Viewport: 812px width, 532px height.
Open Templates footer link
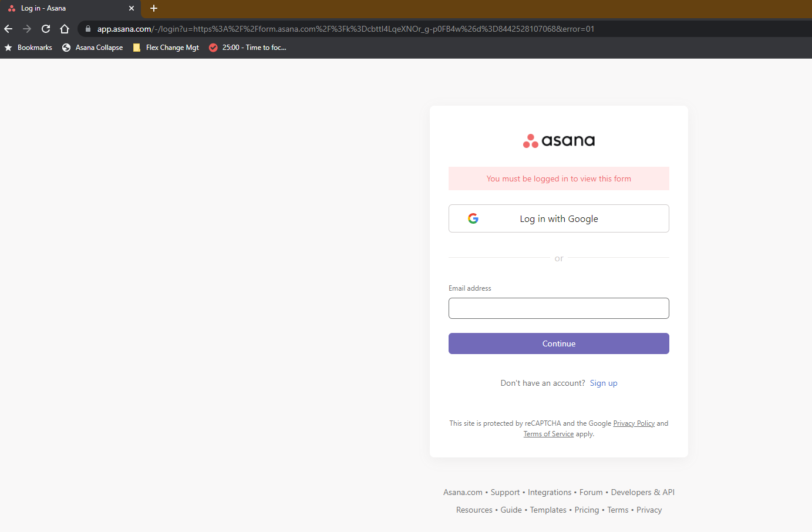pyautogui.click(x=548, y=510)
